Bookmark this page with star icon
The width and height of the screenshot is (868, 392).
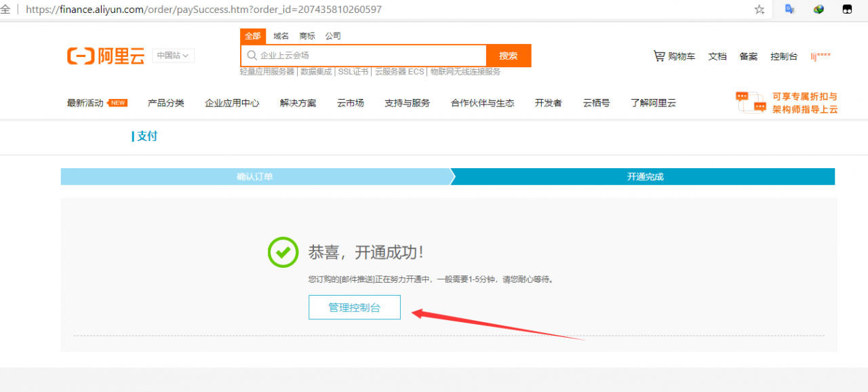pyautogui.click(x=759, y=9)
